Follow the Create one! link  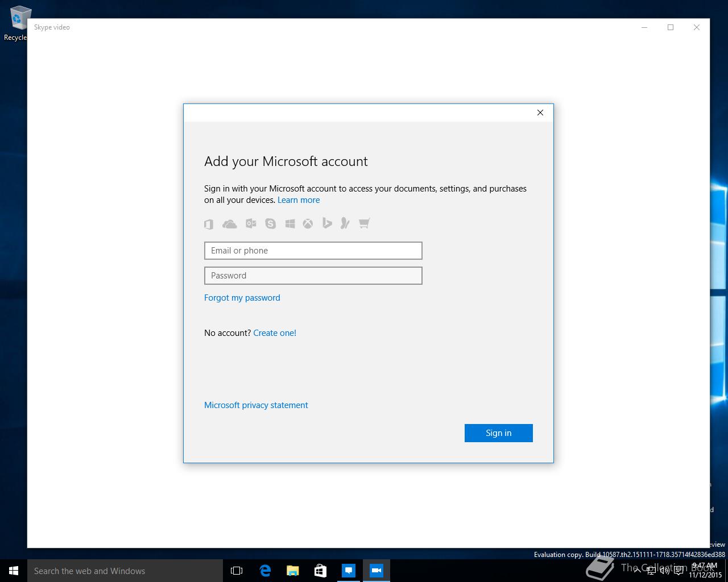point(275,333)
